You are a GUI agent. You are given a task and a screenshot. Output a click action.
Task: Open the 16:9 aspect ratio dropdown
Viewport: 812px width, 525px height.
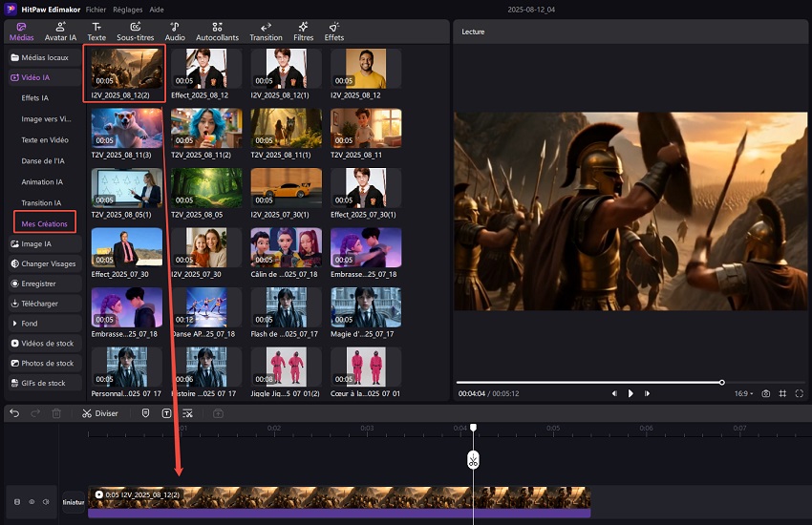point(743,393)
